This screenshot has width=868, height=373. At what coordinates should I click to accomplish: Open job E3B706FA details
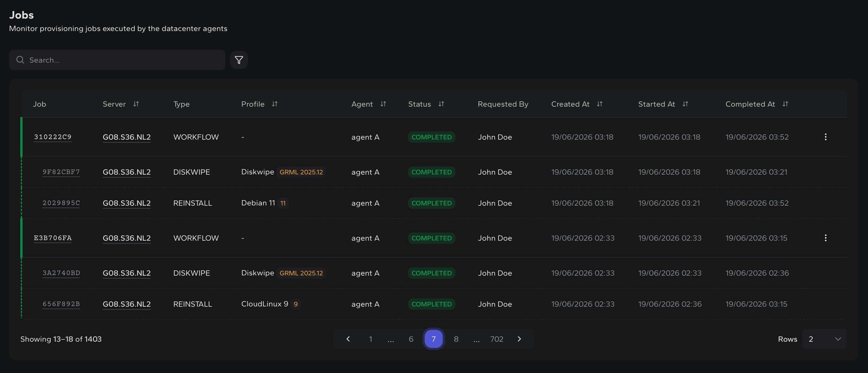(53, 238)
